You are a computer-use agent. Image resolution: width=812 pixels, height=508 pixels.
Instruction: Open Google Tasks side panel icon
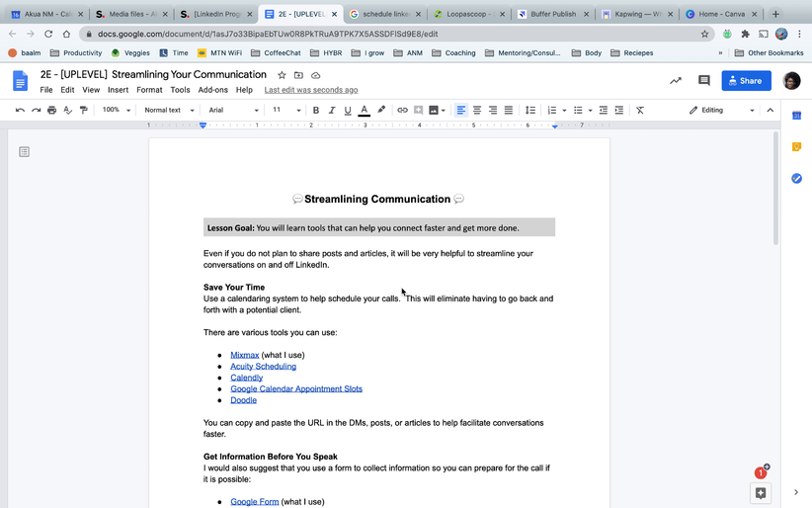coord(796,178)
